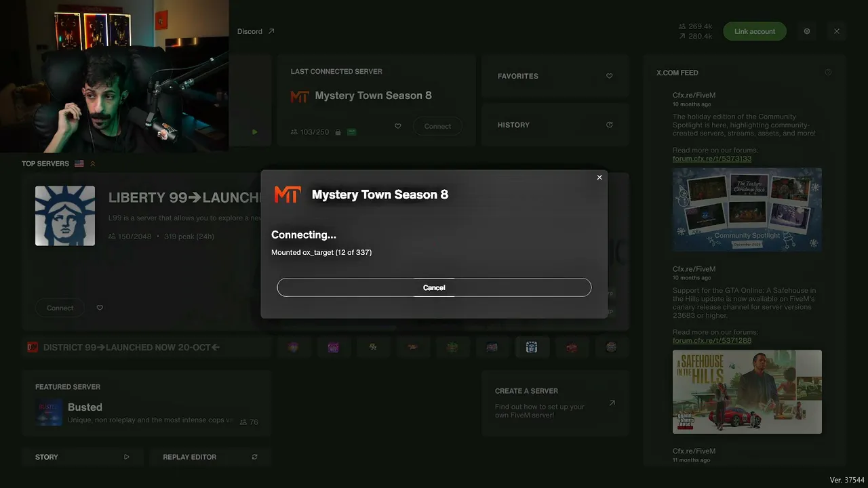The height and width of the screenshot is (488, 868).
Task: Click the Mounted ox_target status text
Action: click(321, 252)
